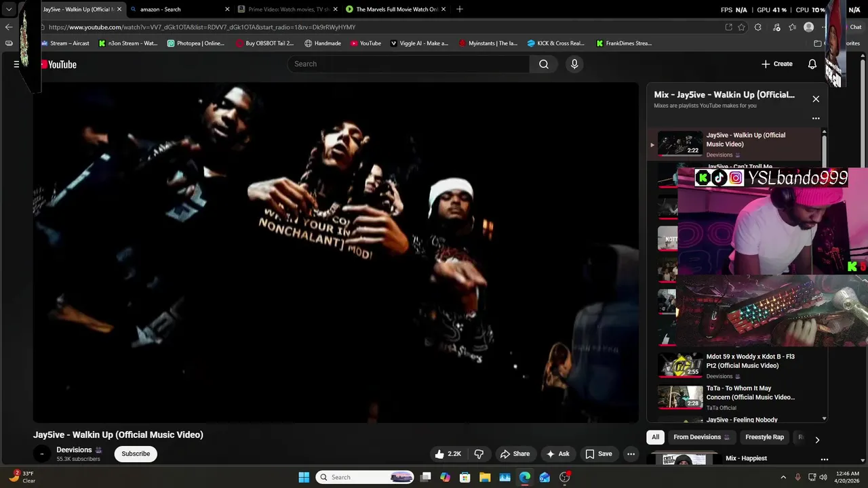Select the All filter chip
Screen dimensions: 868x488
[655, 437]
